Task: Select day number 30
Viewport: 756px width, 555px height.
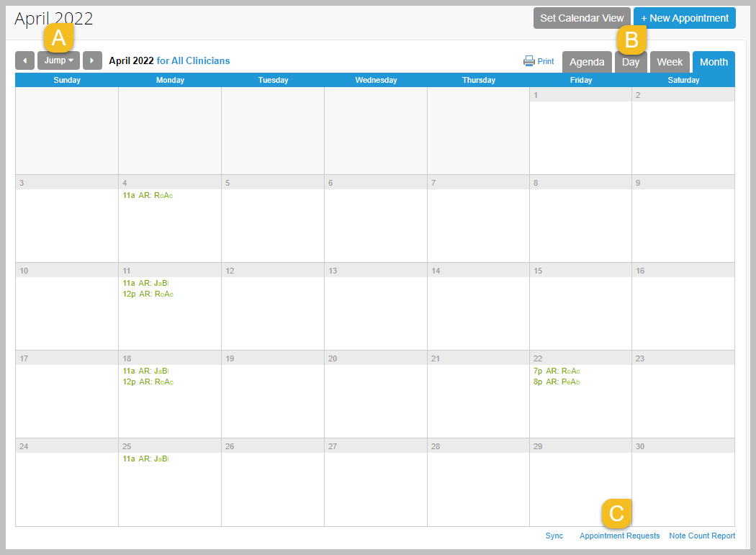Action: [640, 446]
